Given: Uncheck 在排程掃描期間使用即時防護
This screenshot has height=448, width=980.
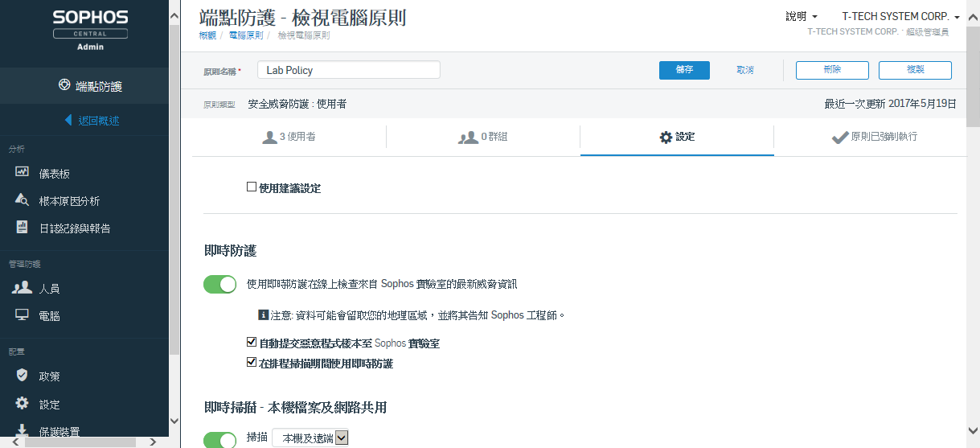Looking at the screenshot, I should coord(252,362).
